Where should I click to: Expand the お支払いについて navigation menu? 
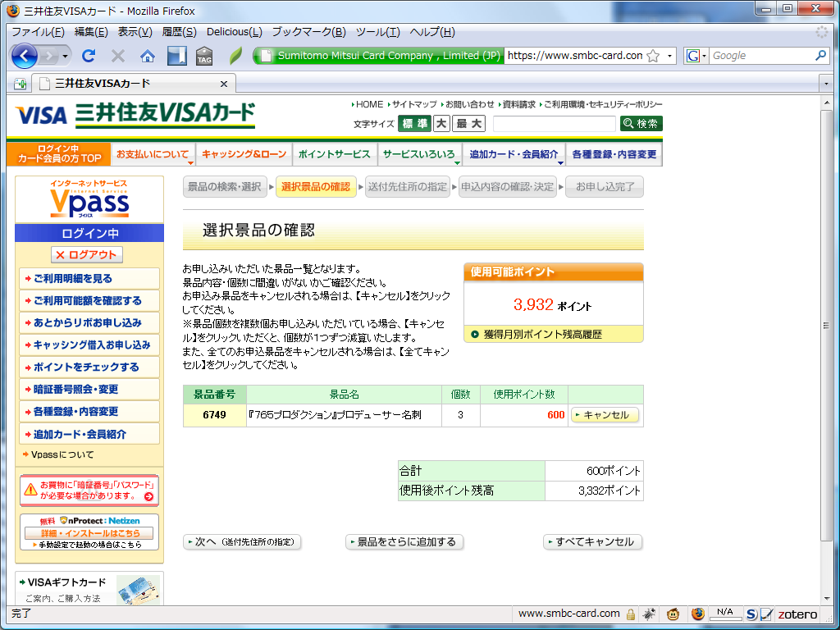tap(153, 154)
